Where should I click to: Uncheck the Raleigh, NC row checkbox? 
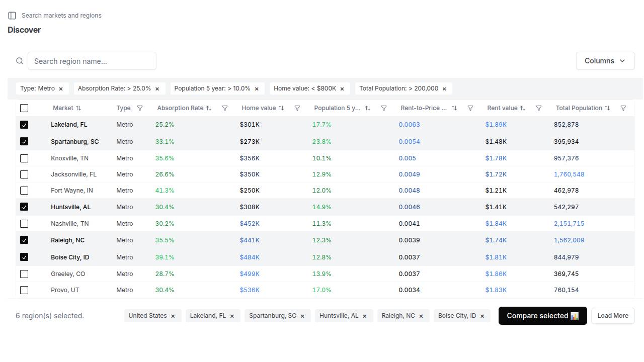(24, 240)
